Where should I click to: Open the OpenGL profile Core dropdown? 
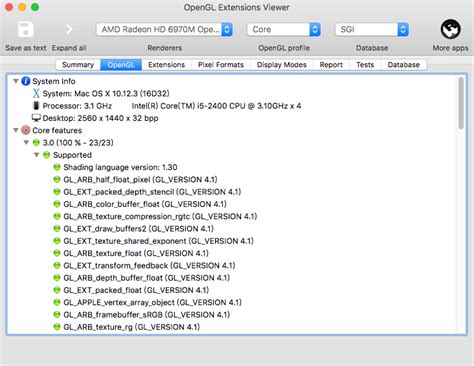pos(284,29)
